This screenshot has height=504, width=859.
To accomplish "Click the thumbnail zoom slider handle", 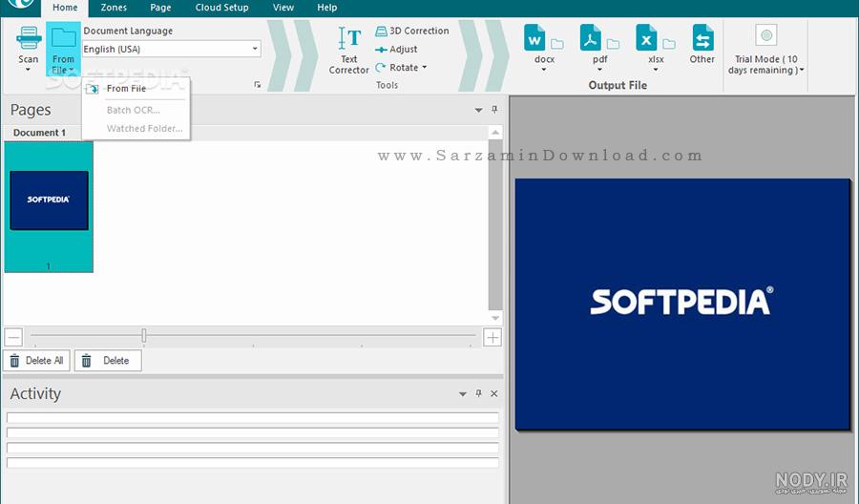I will [x=143, y=335].
